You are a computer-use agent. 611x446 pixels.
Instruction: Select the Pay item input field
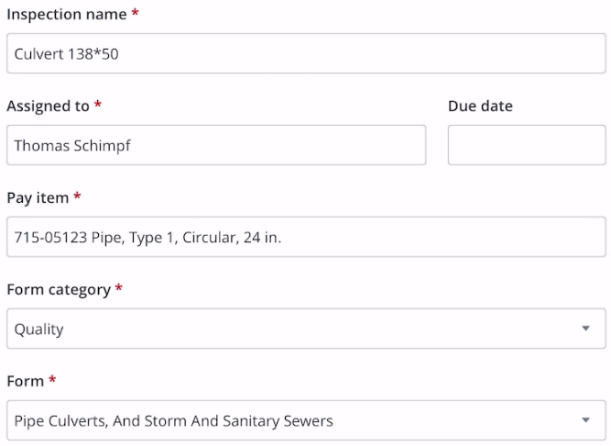305,237
